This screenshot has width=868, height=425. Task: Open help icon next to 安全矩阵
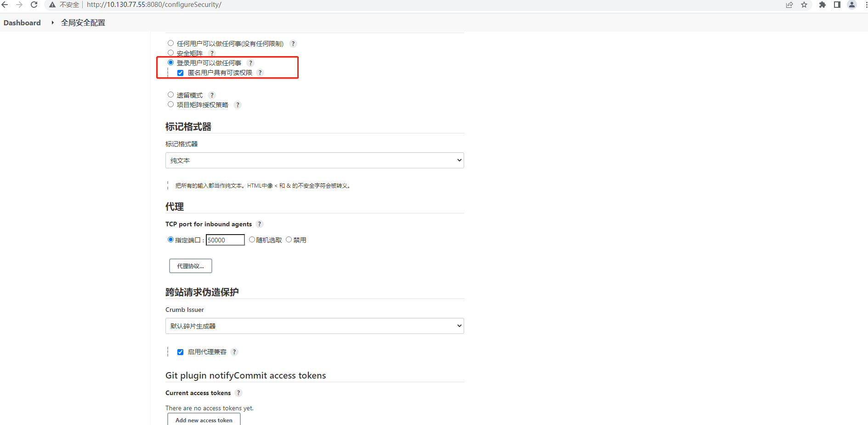click(212, 53)
